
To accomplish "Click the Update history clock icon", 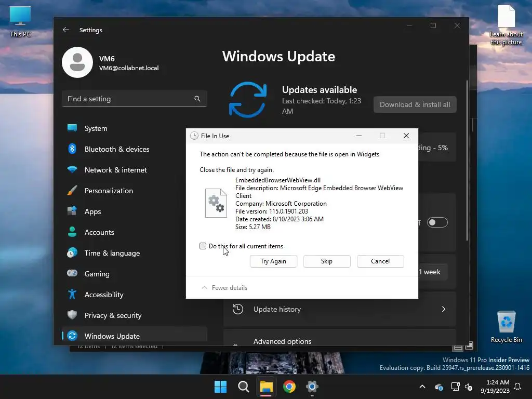I will [x=238, y=309].
